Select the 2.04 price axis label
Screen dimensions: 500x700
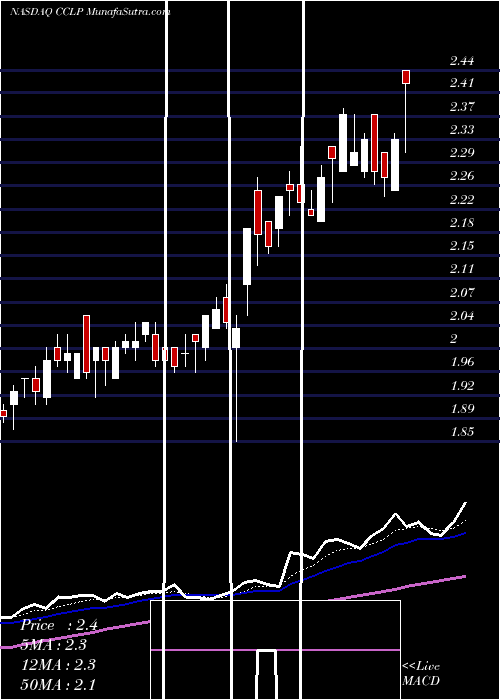[462, 316]
